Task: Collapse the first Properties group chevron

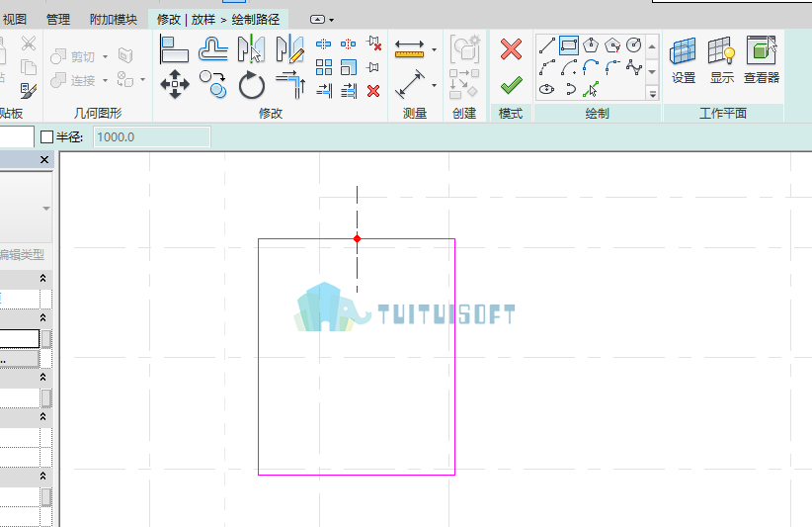Action: click(x=43, y=278)
